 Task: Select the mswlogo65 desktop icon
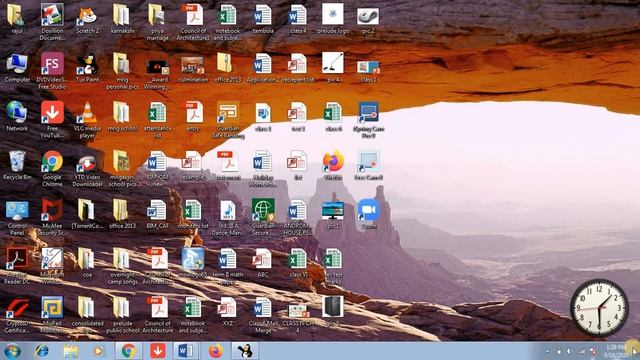coord(193,263)
